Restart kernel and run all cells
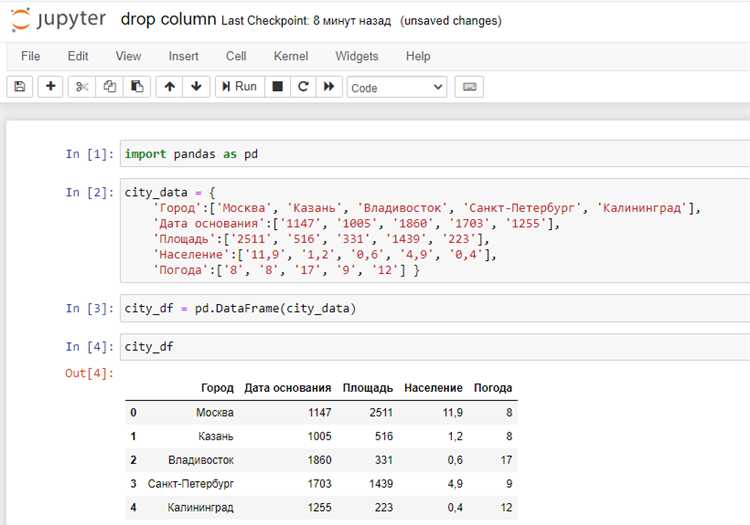Screen dimensions: 750x525 pos(329,87)
